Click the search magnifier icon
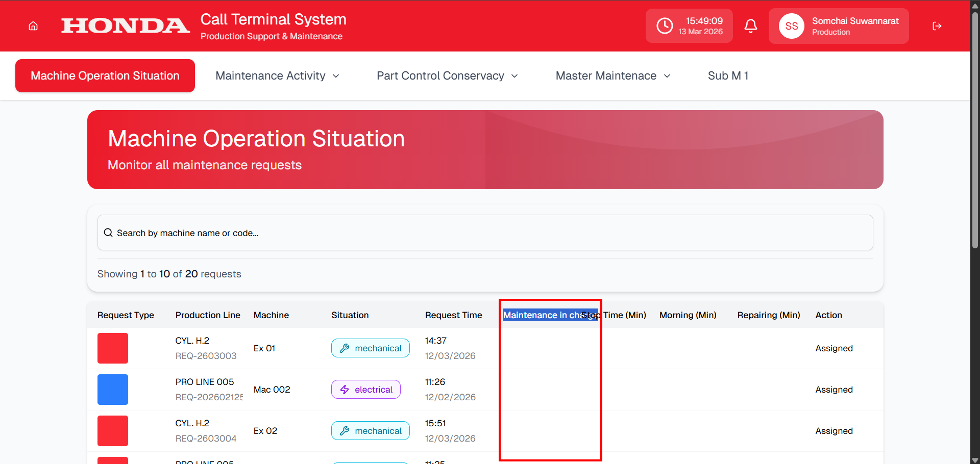The height and width of the screenshot is (464, 980). click(108, 233)
